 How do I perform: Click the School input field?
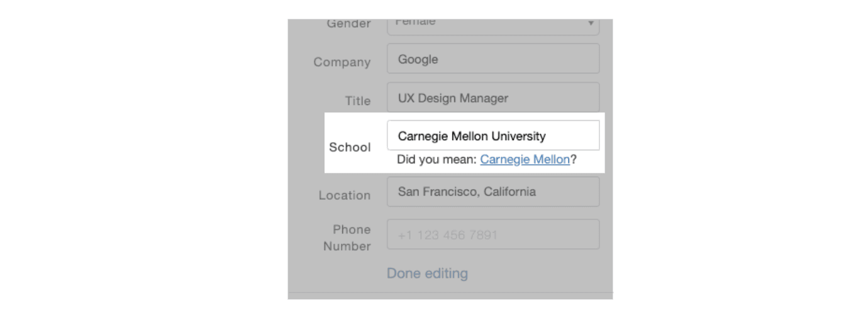(492, 136)
